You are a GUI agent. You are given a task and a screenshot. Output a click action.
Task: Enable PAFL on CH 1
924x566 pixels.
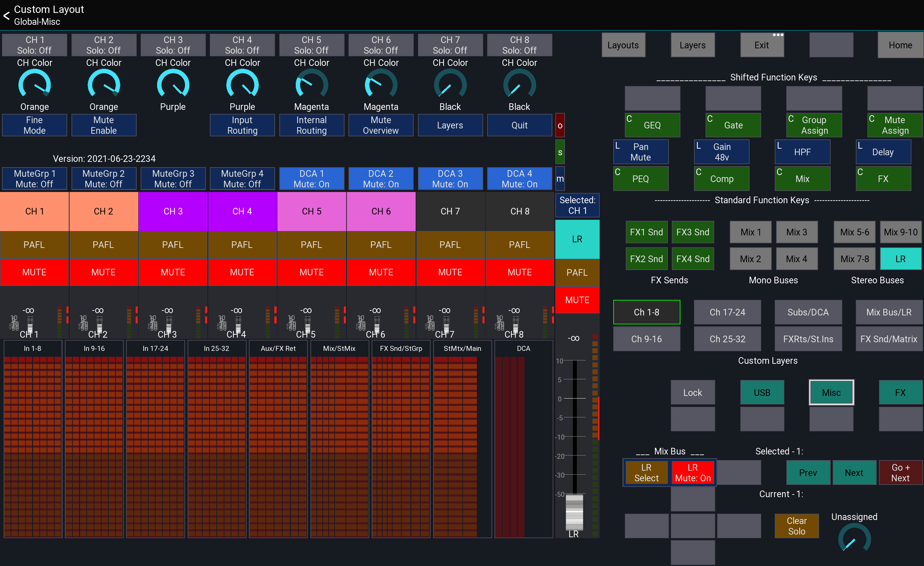[x=34, y=245]
